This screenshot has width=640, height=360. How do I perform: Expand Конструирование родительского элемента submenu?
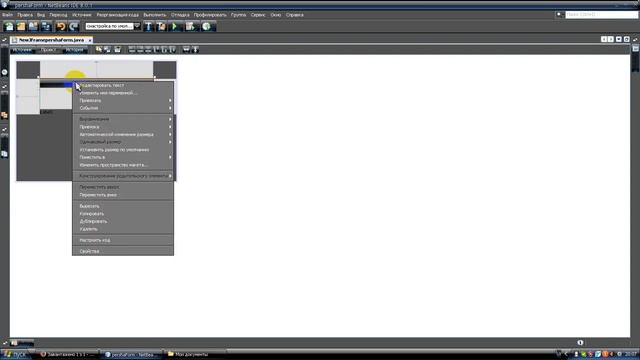[123, 176]
